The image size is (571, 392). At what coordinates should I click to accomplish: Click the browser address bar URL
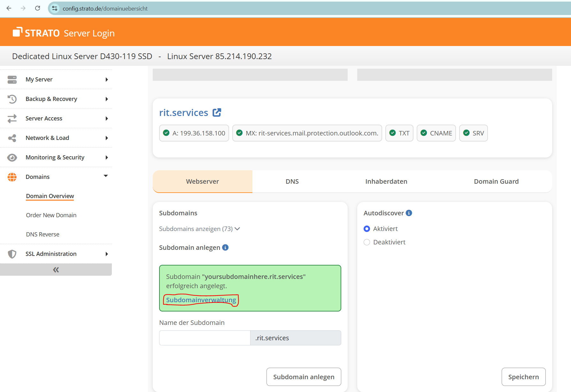tap(105, 8)
